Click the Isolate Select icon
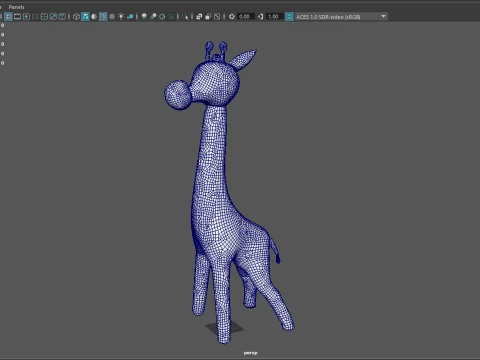This screenshot has height=360, width=480. coord(185,16)
